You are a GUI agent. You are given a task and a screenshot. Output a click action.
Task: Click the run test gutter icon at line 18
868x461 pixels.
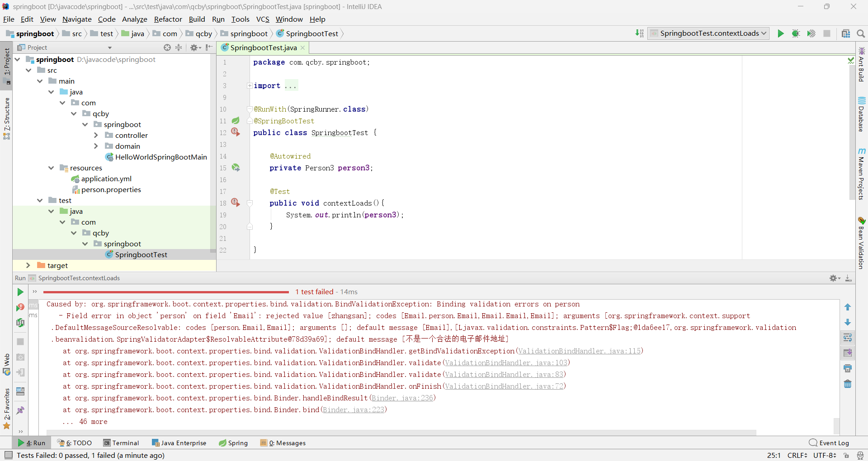(x=236, y=202)
